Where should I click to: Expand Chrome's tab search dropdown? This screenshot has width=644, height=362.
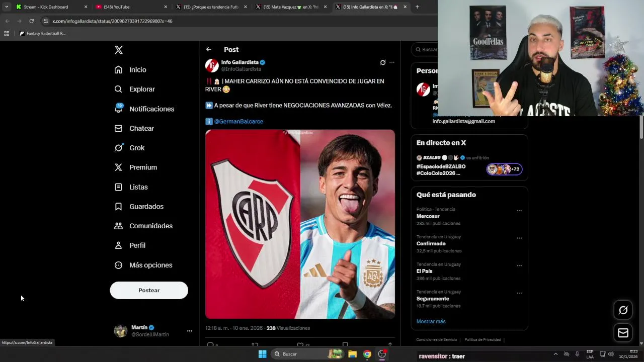(7, 7)
